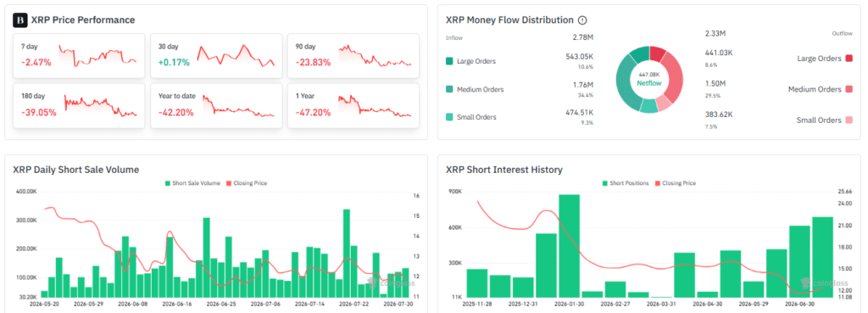868x313 pixels.
Task: Click the 383.62K small orders outflow value
Action: pyautogui.click(x=719, y=115)
